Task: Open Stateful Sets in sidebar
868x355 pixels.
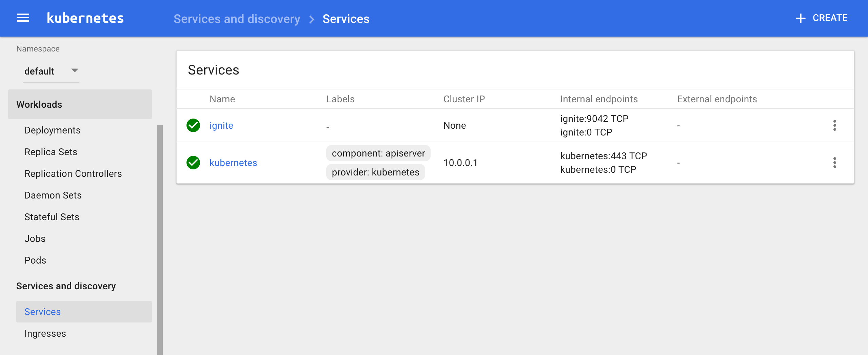Action: click(x=52, y=217)
